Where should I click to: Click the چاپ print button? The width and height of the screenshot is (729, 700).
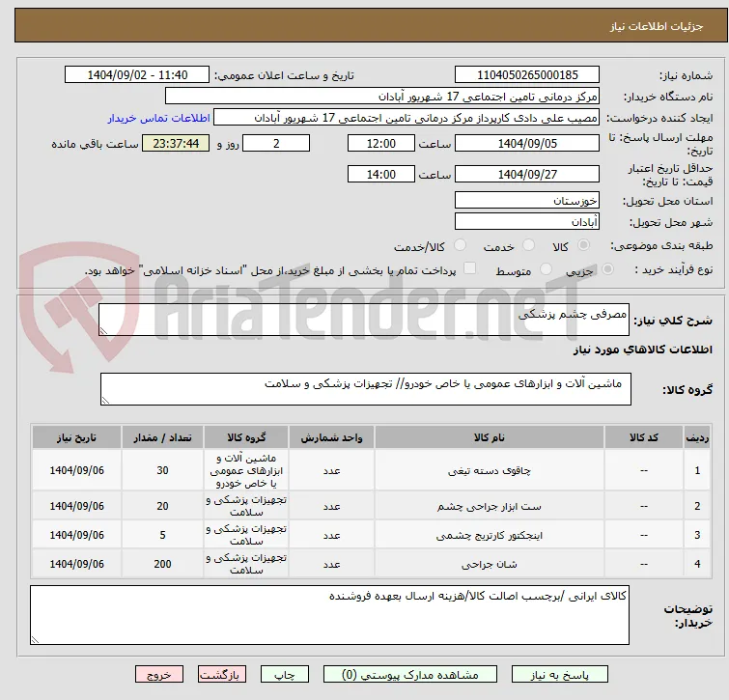(285, 675)
